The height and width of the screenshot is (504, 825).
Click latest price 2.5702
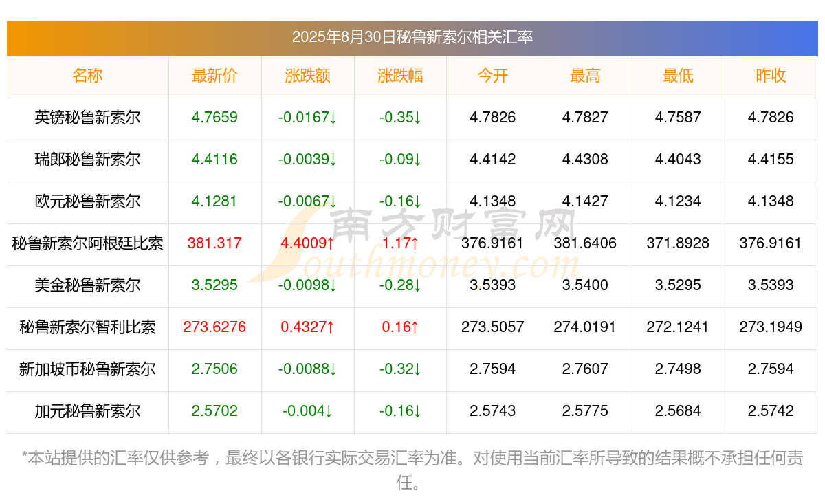pyautogui.click(x=215, y=411)
